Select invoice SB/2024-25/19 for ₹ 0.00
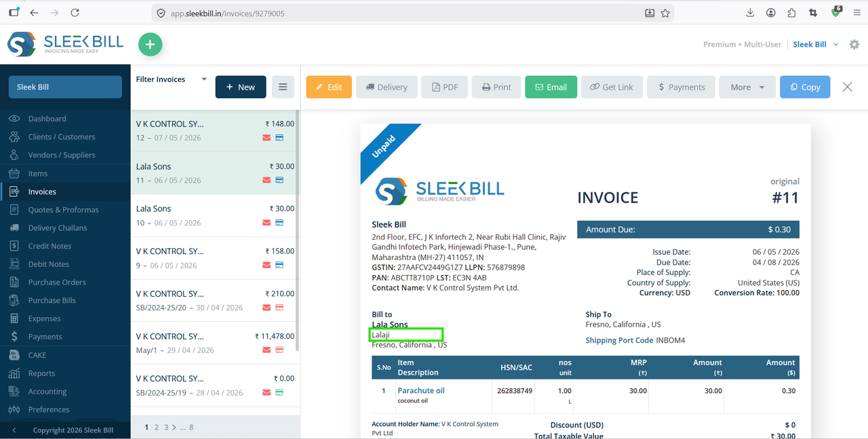The image size is (868, 439). coord(214,385)
